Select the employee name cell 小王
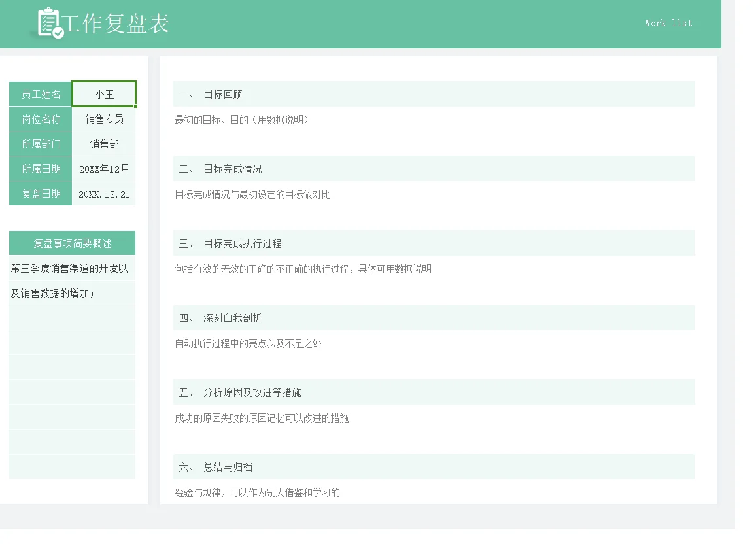Screen dimensions: 756x552 tap(104, 94)
